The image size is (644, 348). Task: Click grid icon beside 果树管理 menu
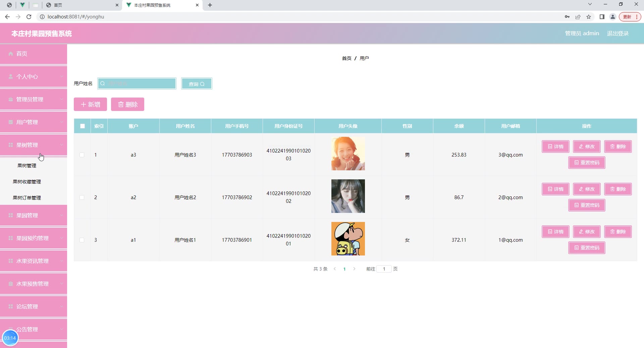click(x=11, y=145)
